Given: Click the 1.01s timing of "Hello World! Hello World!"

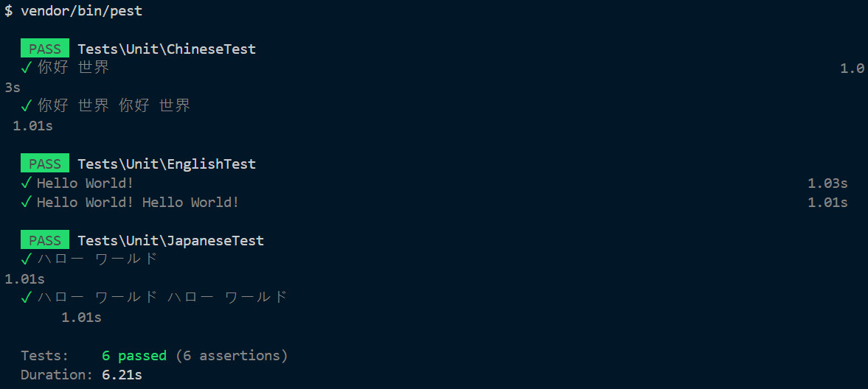Looking at the screenshot, I should [x=827, y=203].
